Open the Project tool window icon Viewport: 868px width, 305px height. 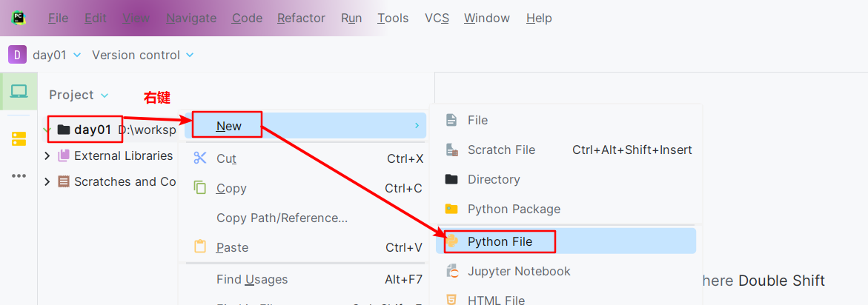pyautogui.click(x=19, y=91)
